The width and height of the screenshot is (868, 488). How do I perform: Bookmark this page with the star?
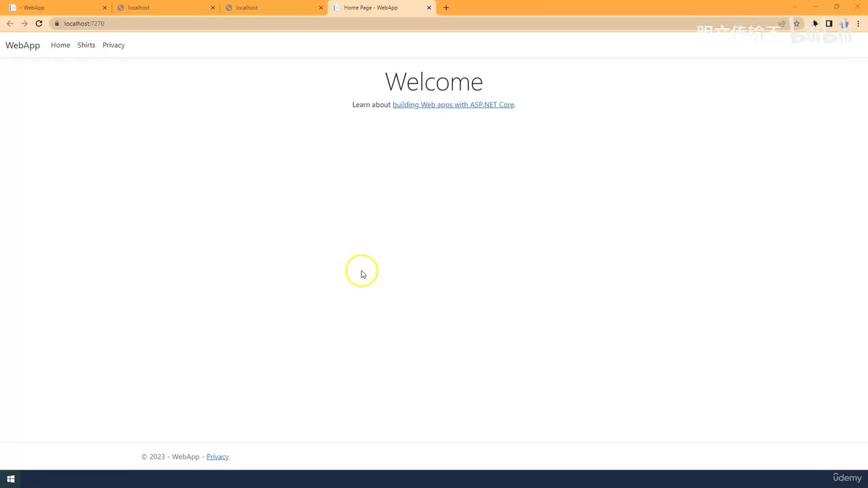tap(797, 24)
